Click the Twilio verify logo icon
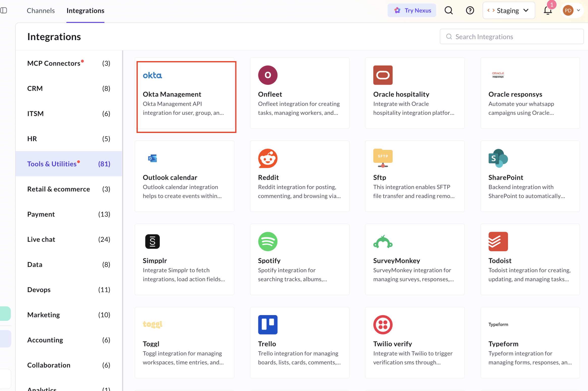Image resolution: width=588 pixels, height=391 pixels. pyautogui.click(x=383, y=325)
